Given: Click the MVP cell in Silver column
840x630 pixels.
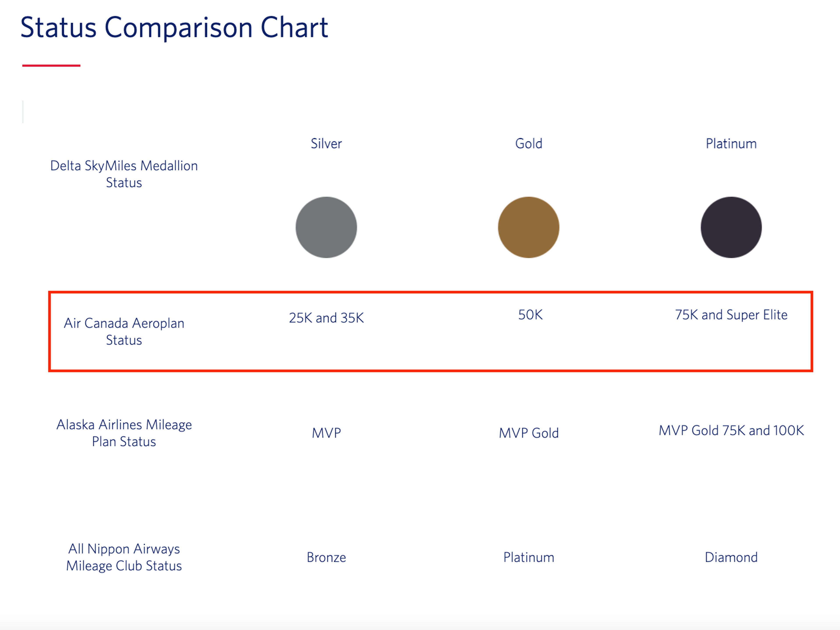Looking at the screenshot, I should (x=326, y=433).
